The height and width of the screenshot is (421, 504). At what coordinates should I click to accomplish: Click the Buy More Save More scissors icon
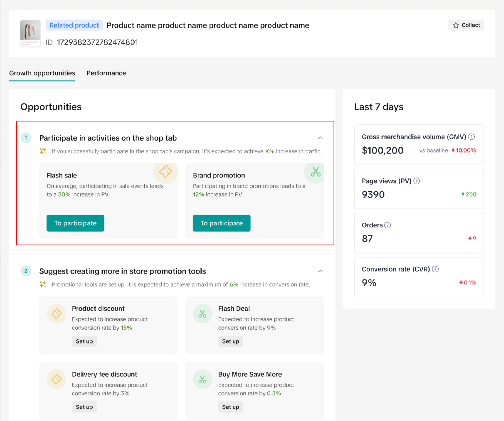click(x=202, y=379)
